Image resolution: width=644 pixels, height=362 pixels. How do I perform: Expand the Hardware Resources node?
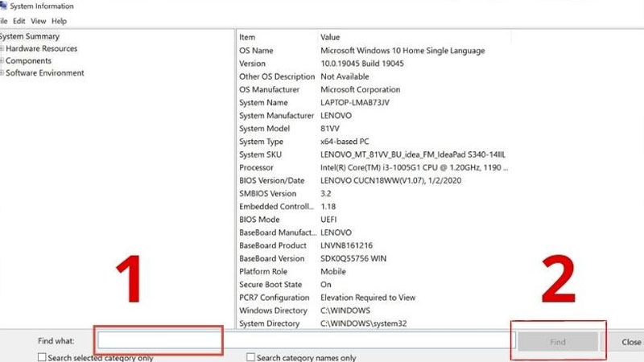(x=2, y=48)
